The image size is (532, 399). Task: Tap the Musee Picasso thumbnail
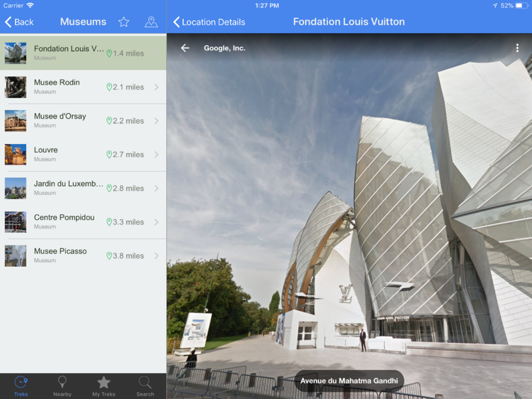click(x=15, y=256)
